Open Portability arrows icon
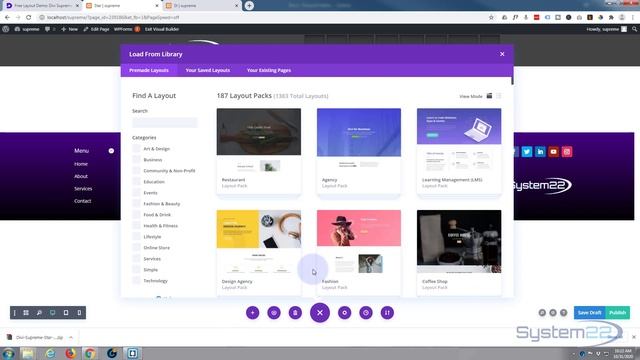Screen dimensions: 640x360 [387, 313]
